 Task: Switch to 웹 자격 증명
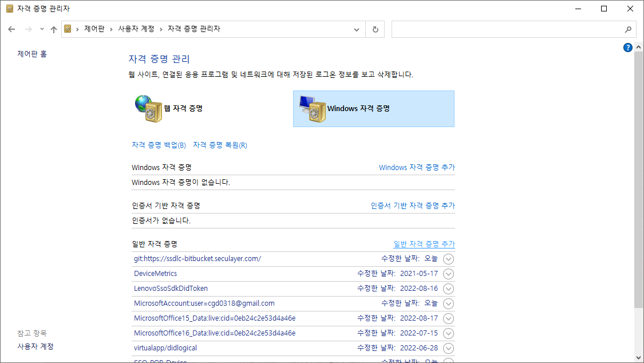click(168, 108)
